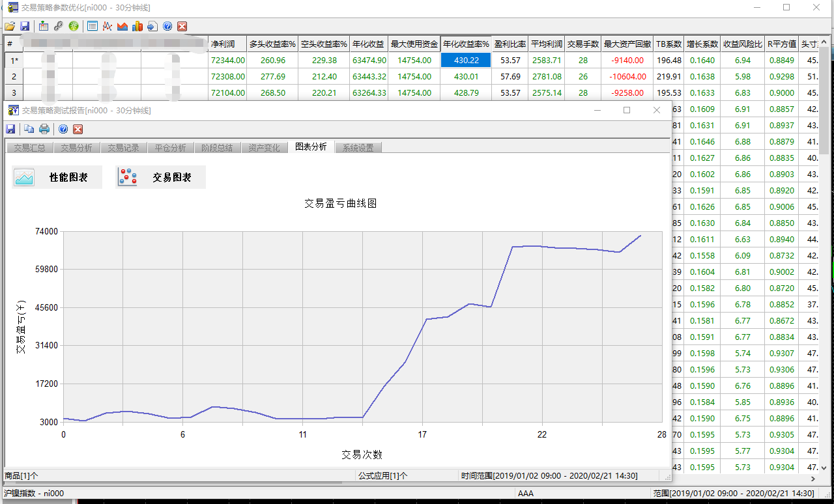The image size is (834, 504).
Task: Click the gears settings icon in optimizer toolbar
Action: 59,26
